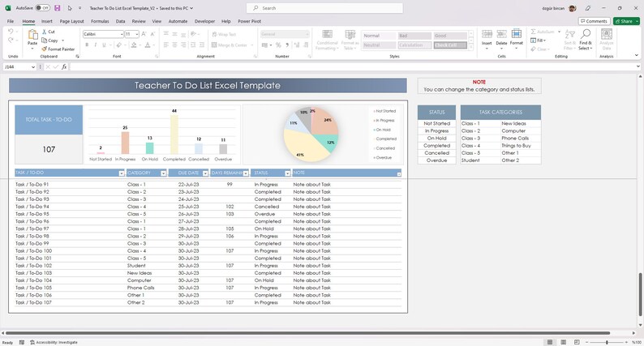This screenshot has height=346, width=644.
Task: Toggle Merge & Center
Action: [x=230, y=45]
